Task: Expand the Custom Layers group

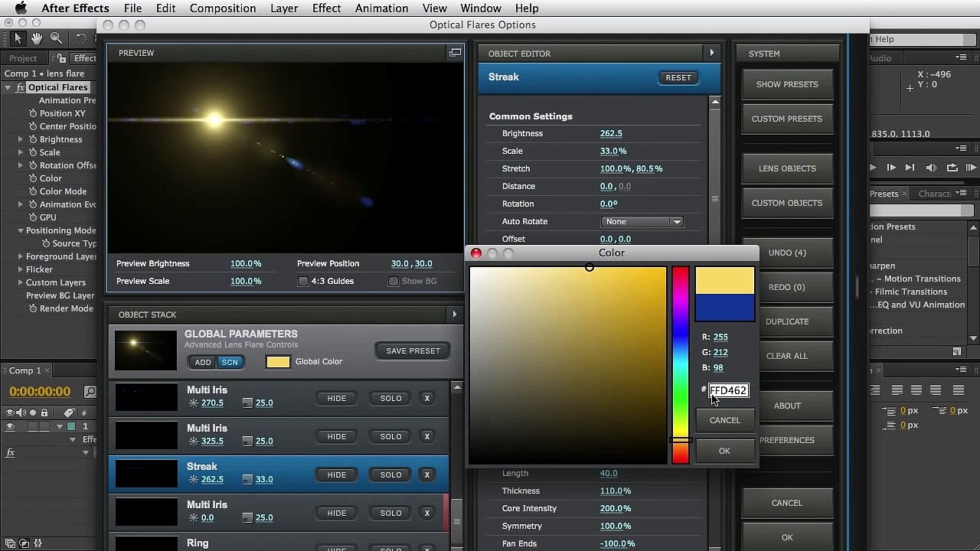Action: point(21,282)
